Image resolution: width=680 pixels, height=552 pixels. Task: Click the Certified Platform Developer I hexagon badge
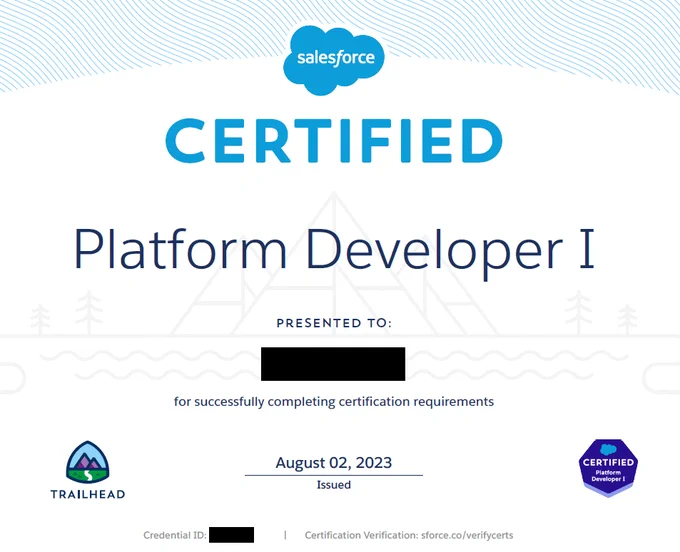pos(608,468)
